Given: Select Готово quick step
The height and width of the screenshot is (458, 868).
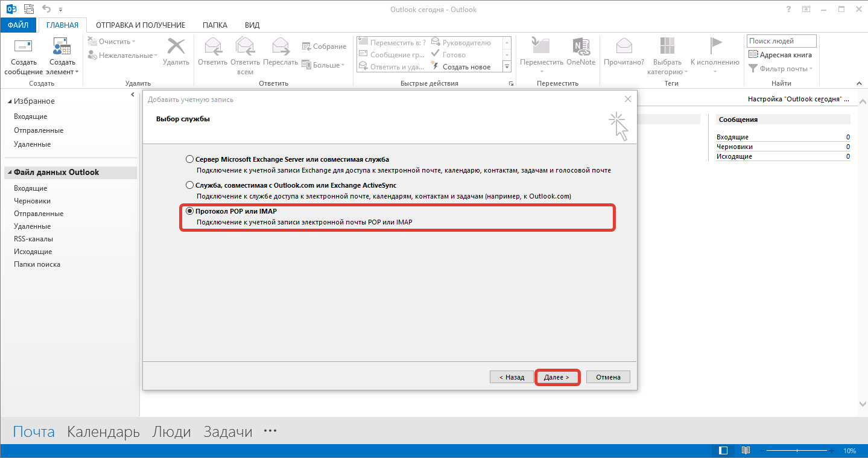Looking at the screenshot, I should click(448, 55).
